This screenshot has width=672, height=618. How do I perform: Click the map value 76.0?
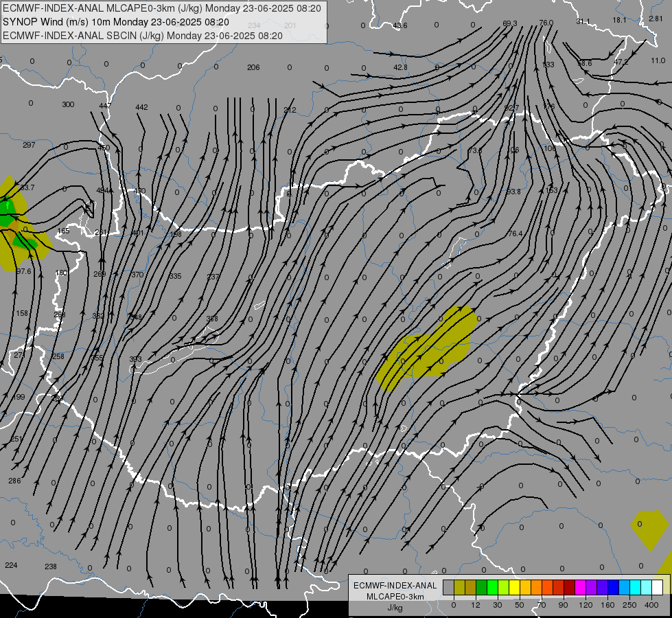pyautogui.click(x=546, y=23)
